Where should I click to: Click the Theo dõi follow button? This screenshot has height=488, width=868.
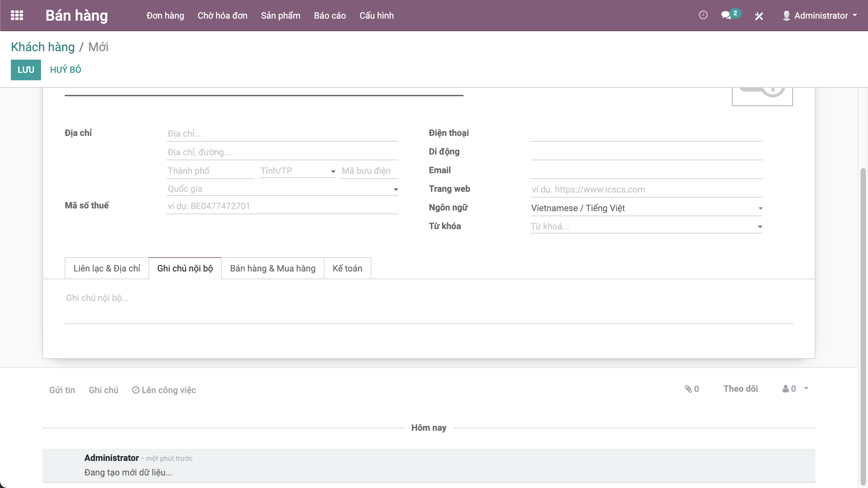click(x=741, y=389)
